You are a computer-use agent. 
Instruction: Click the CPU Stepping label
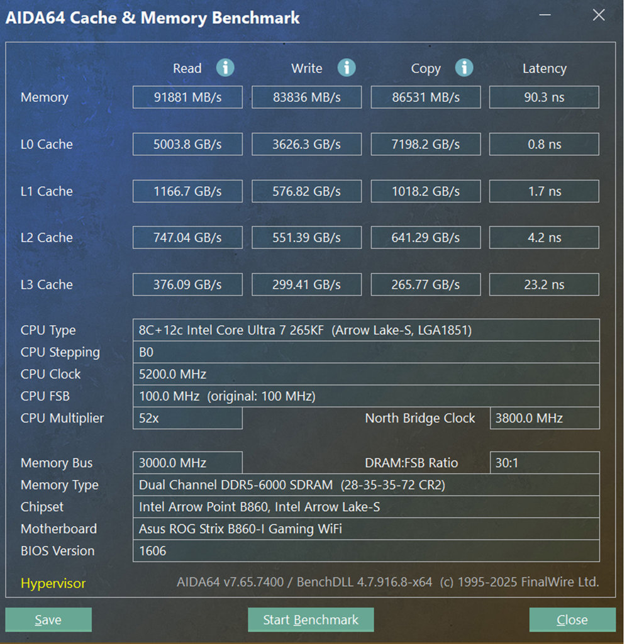tap(60, 352)
